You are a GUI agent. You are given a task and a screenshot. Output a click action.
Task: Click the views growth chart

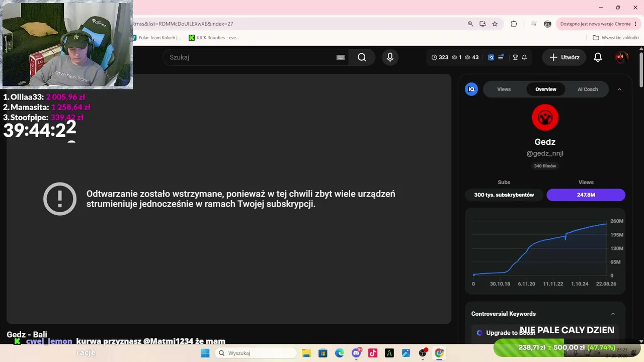[545, 250]
